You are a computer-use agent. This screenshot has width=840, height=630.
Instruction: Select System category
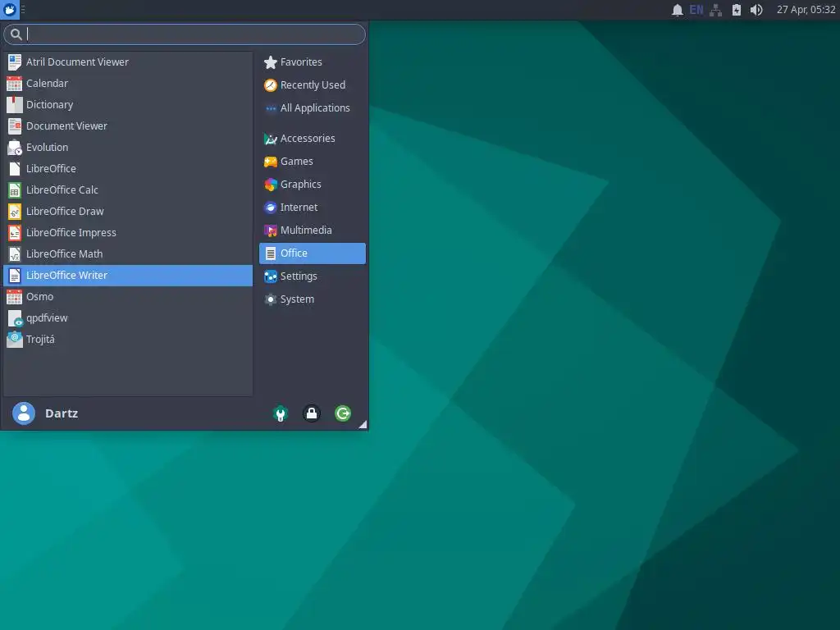coord(313,299)
